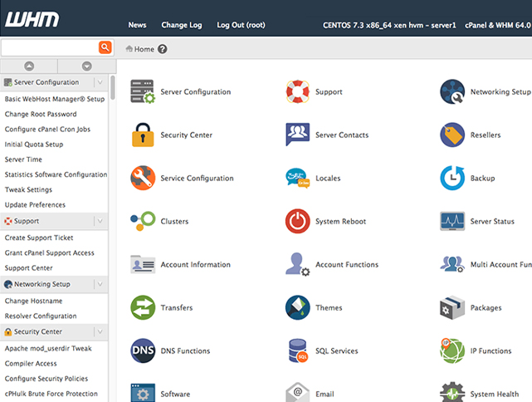Image resolution: width=532 pixels, height=402 pixels.
Task: Click the System Reboot power icon
Action: 297,221
